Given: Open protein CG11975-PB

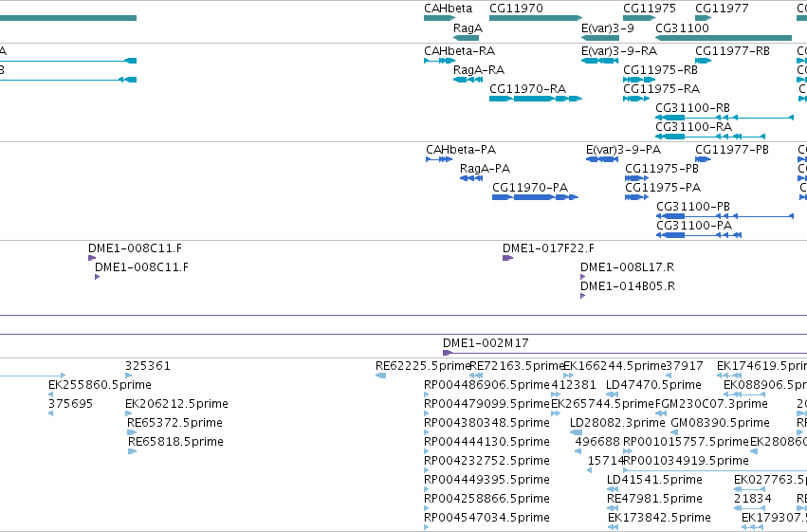Looking at the screenshot, I should pos(636,178).
